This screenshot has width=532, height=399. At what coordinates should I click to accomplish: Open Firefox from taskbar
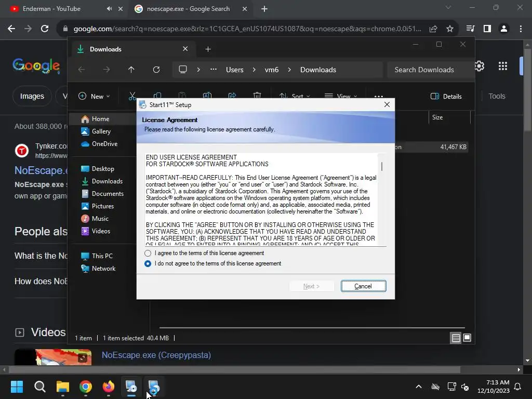(109, 387)
